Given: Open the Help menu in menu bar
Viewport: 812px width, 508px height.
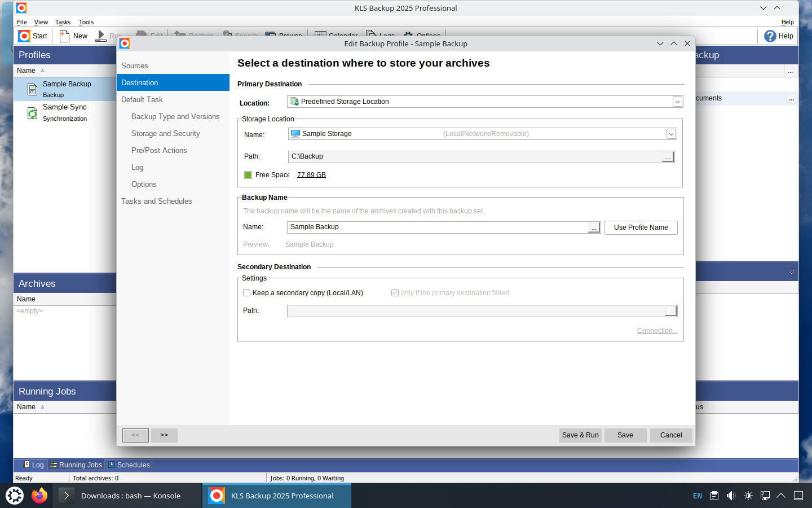Looking at the screenshot, I should [788, 22].
